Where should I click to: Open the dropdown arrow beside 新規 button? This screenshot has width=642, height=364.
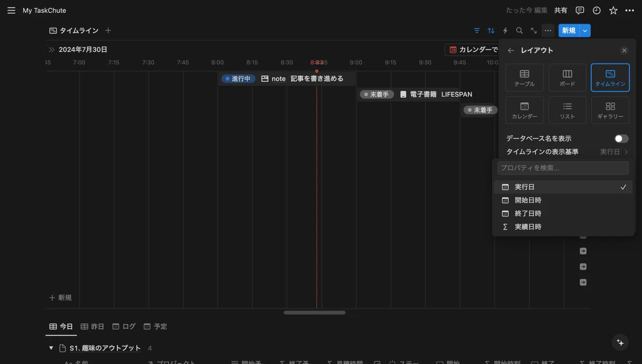[x=585, y=30]
